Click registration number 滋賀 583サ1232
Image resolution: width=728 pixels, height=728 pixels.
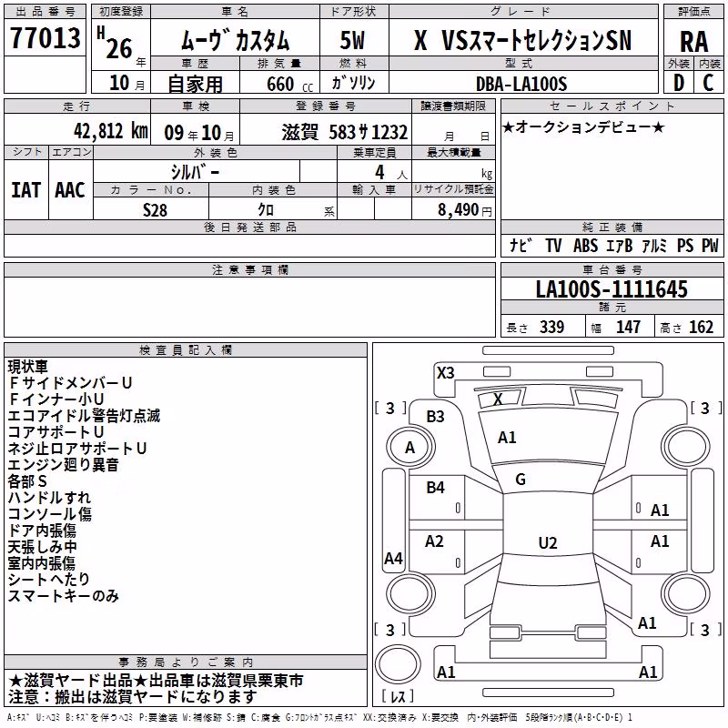coord(345,132)
